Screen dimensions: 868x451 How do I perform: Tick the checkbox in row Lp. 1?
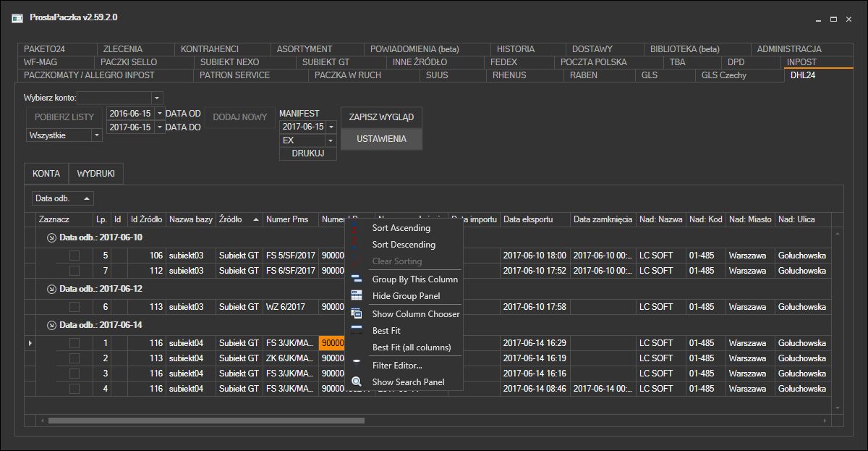click(x=75, y=343)
